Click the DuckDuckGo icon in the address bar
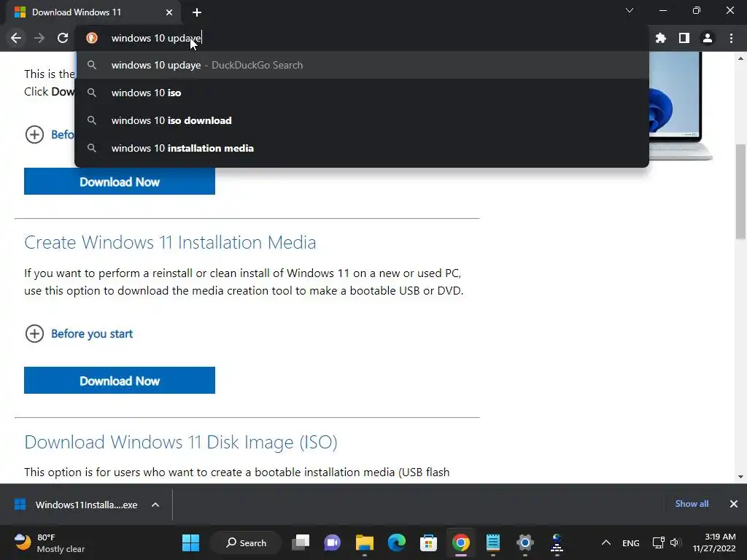This screenshot has width=747, height=560. (92, 38)
